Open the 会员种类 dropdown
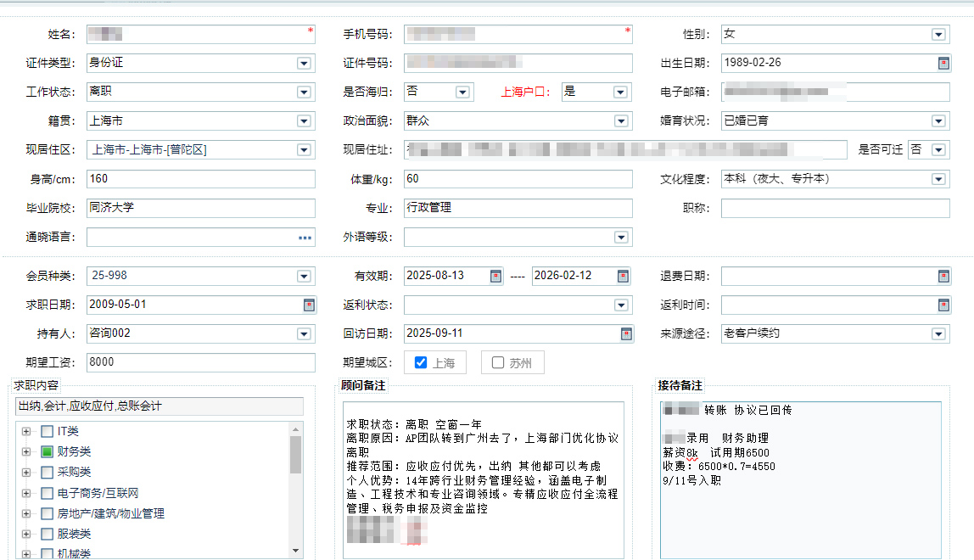974x560 pixels. pyautogui.click(x=304, y=277)
